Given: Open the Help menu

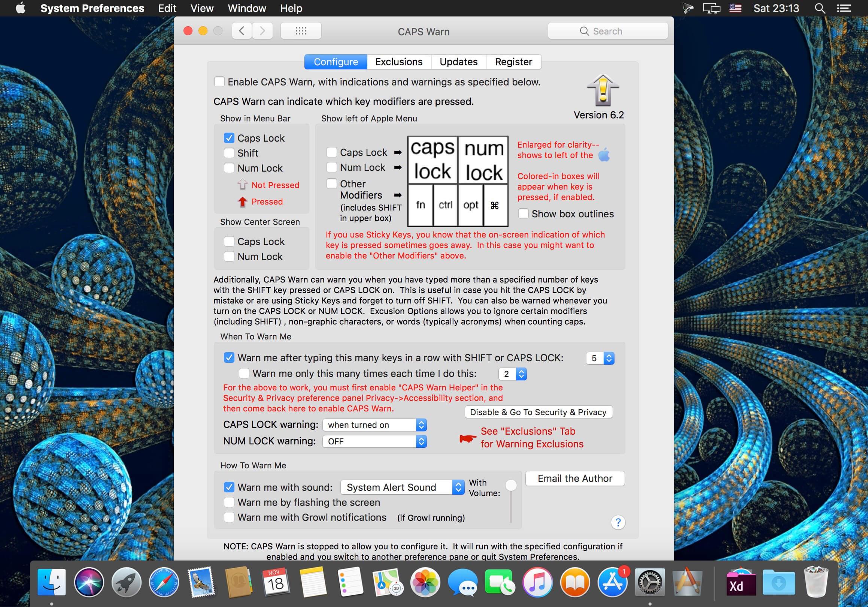Looking at the screenshot, I should [291, 8].
